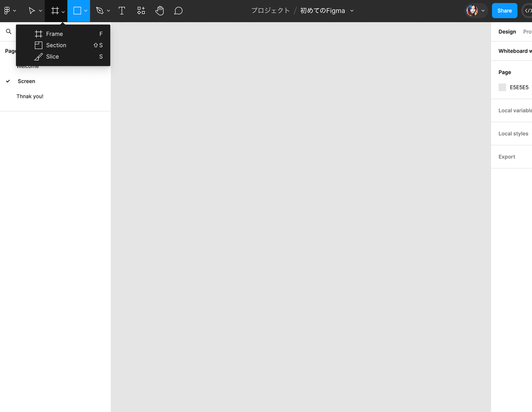Expand Move tool options chevron
This screenshot has width=532, height=412.
[40, 11]
